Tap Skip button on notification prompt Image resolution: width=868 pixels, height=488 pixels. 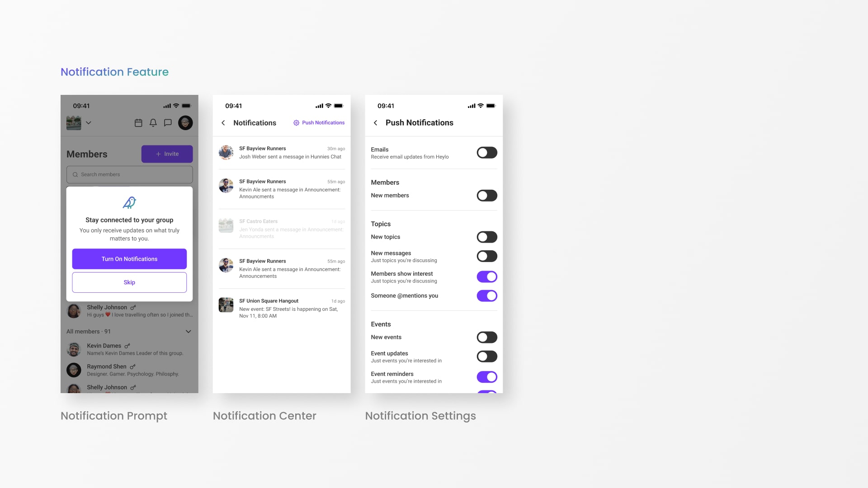tap(129, 282)
